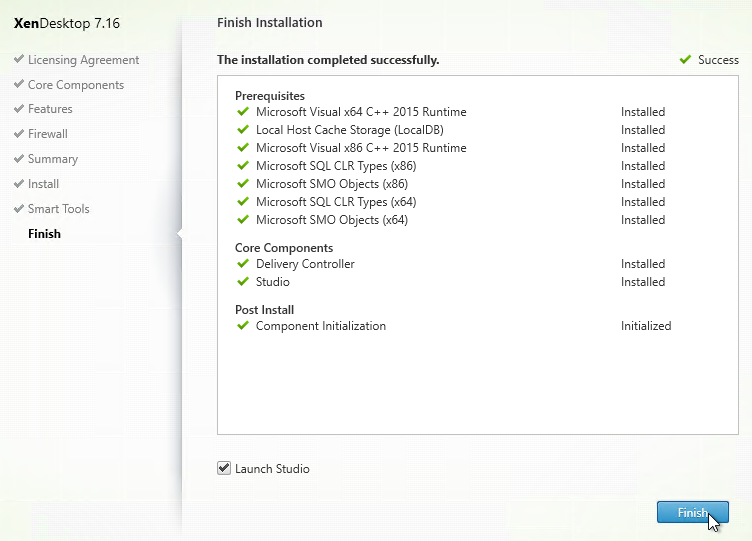Viewport: 752px width, 541px height.
Task: Select the Core Components wizard step
Action: coord(76,85)
